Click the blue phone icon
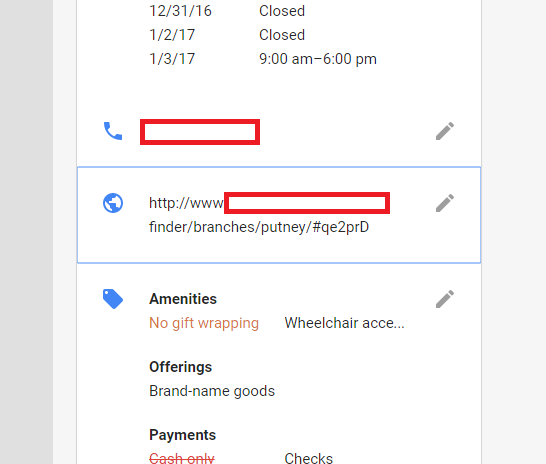The image size is (546, 464). click(x=113, y=131)
